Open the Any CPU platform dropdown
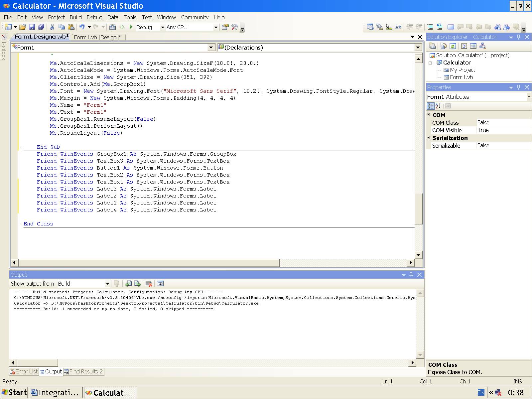This screenshot has width=532, height=399. tap(216, 27)
